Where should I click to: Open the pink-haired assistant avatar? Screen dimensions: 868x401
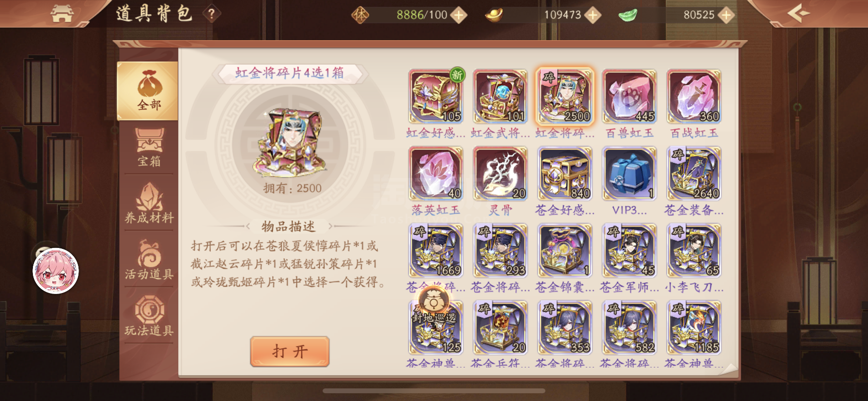[x=56, y=271]
